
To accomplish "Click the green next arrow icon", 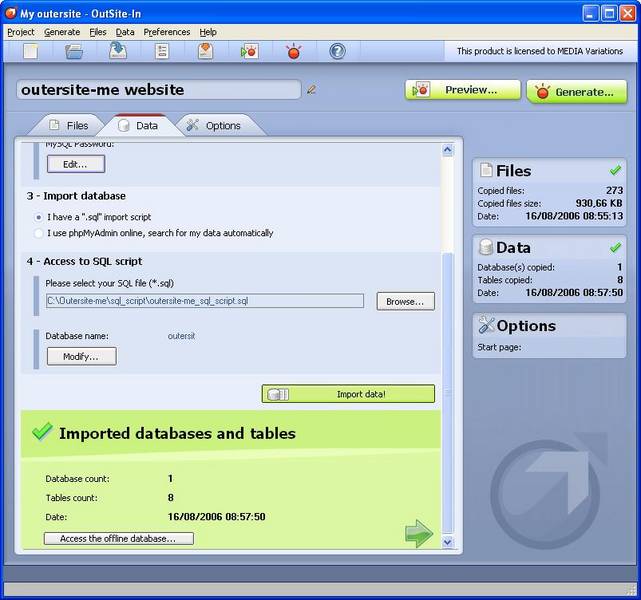I will [x=419, y=533].
